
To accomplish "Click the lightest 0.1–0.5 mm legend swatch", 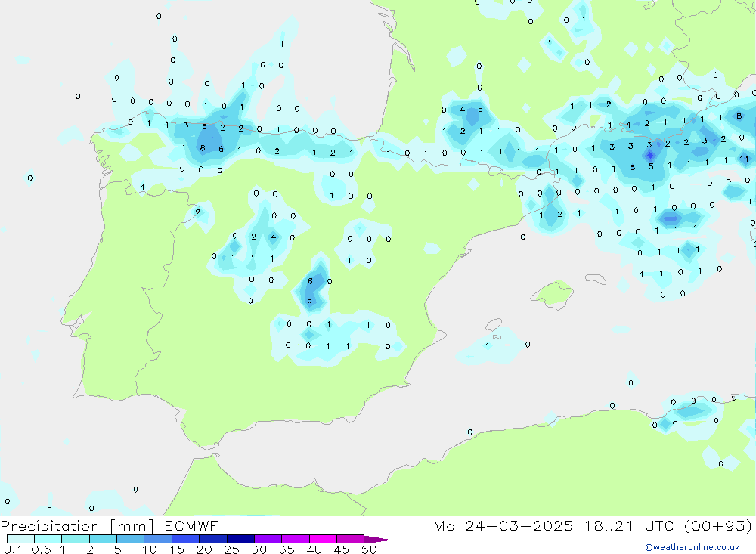I will pos(20,539).
